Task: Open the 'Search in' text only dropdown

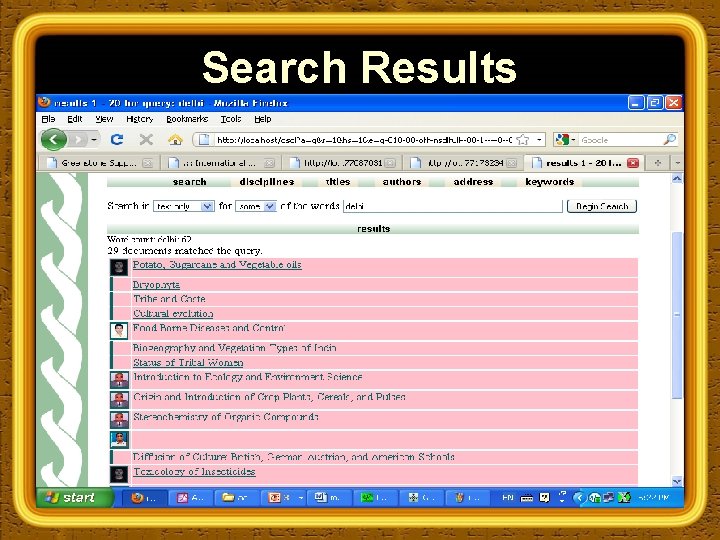Action: 184,207
